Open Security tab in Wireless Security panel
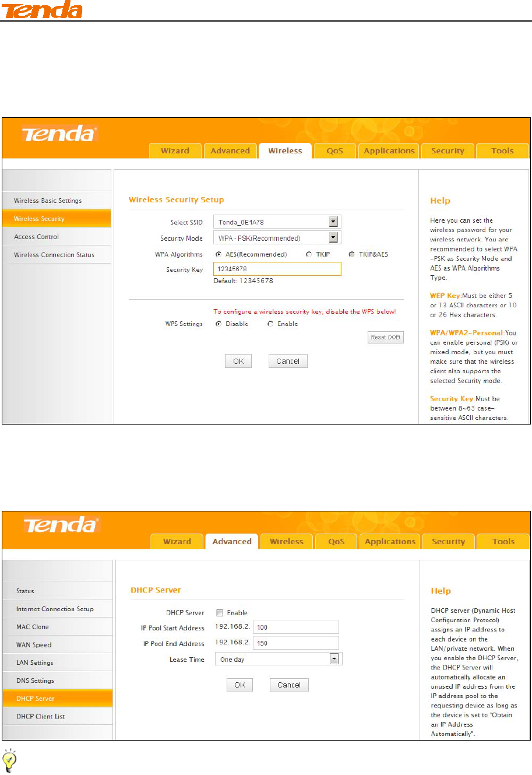This screenshot has height=775, width=532. click(448, 150)
